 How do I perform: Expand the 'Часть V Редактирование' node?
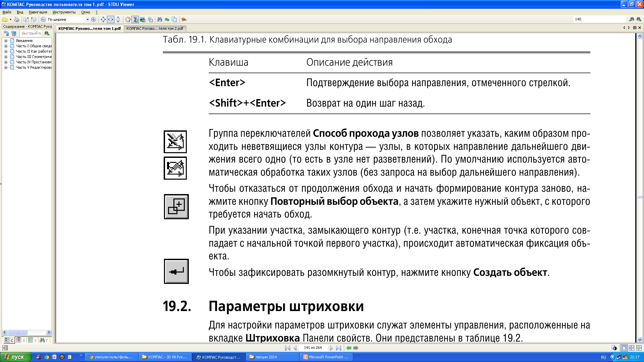6,67
